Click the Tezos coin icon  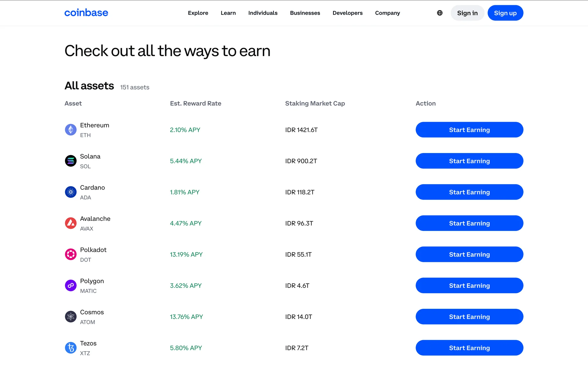pos(71,348)
